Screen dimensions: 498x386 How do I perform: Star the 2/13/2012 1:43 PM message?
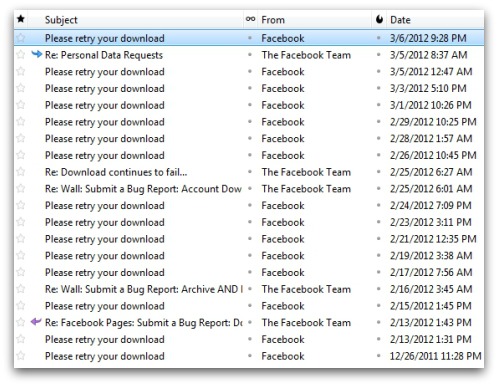(x=21, y=322)
